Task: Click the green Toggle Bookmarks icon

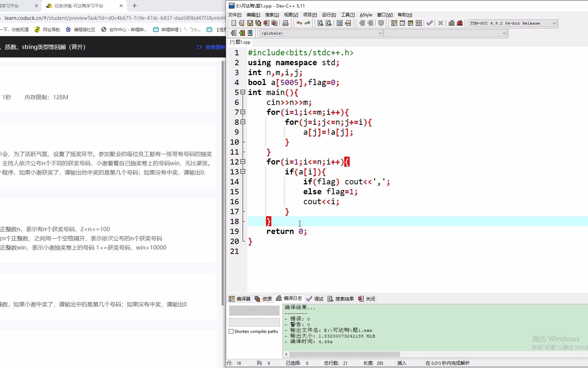Action: point(242,33)
